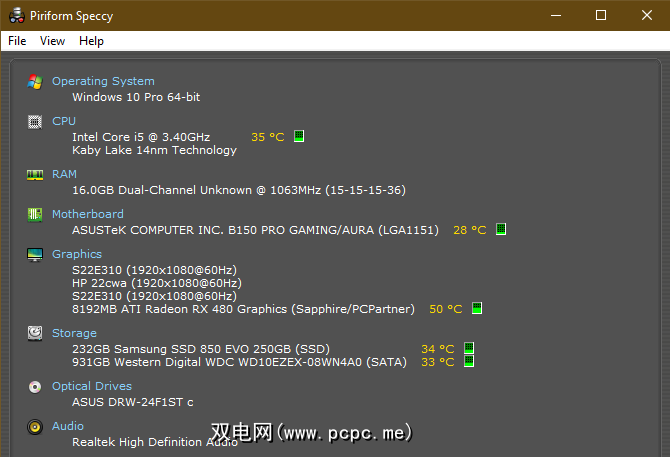
Task: Open the View menu
Action: (52, 41)
